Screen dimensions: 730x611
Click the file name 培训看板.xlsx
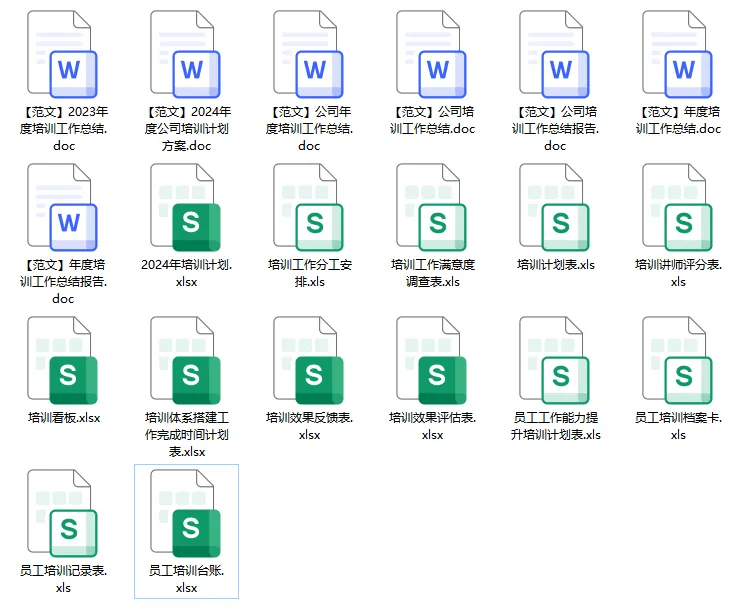(64, 417)
